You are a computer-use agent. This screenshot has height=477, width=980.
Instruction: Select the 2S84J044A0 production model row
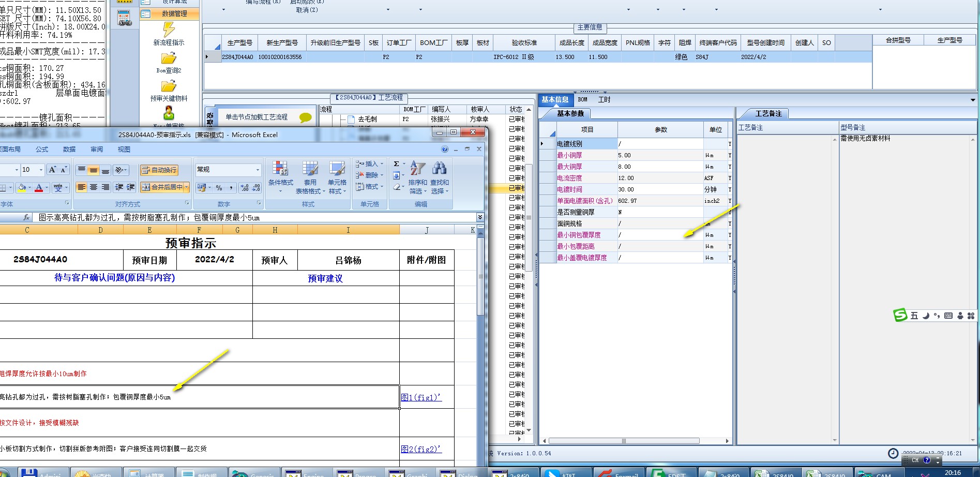click(538, 57)
